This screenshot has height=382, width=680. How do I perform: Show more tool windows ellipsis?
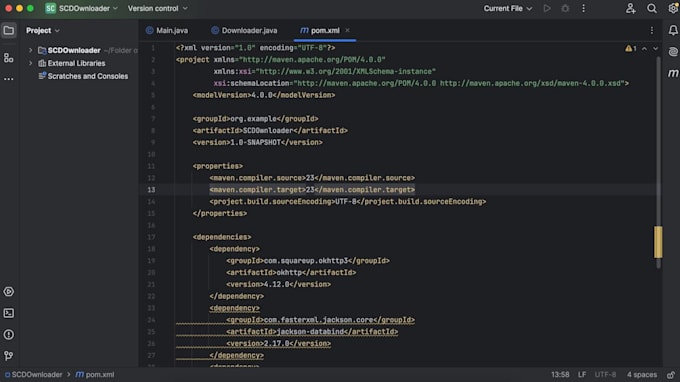pos(9,79)
